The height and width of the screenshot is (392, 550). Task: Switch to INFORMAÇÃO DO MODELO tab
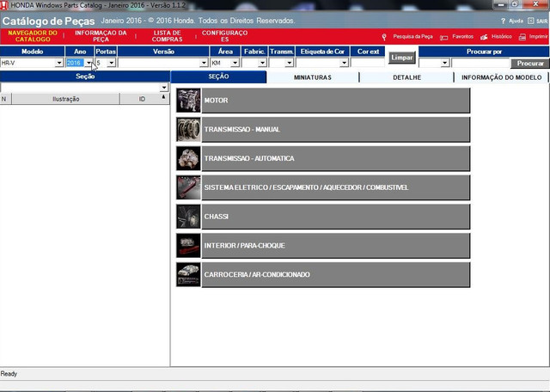501,77
